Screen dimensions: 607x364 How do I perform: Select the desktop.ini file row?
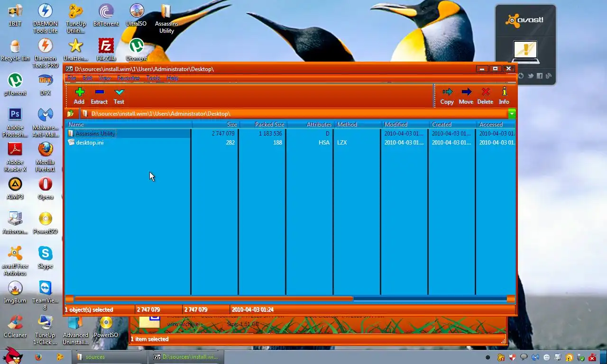click(x=290, y=142)
